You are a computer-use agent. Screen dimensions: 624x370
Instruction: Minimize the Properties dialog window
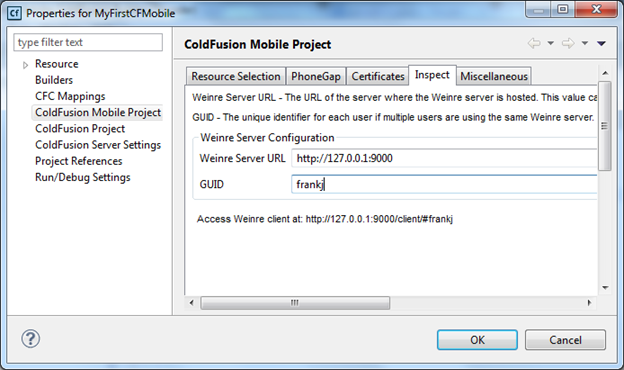[x=539, y=9]
